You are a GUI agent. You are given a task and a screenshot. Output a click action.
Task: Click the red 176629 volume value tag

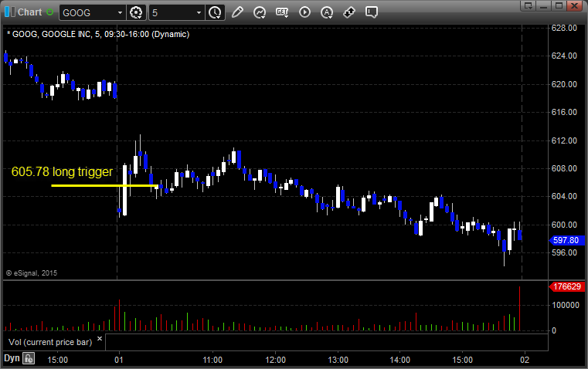click(x=567, y=286)
